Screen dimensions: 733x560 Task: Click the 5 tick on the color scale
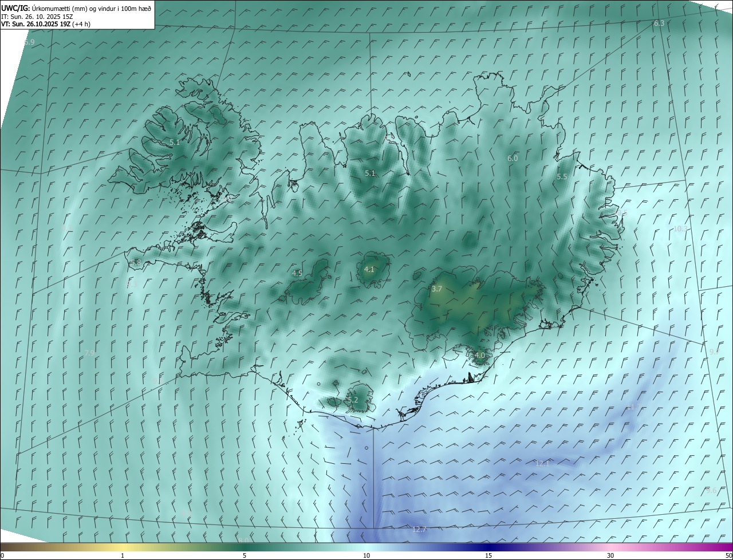(x=245, y=555)
